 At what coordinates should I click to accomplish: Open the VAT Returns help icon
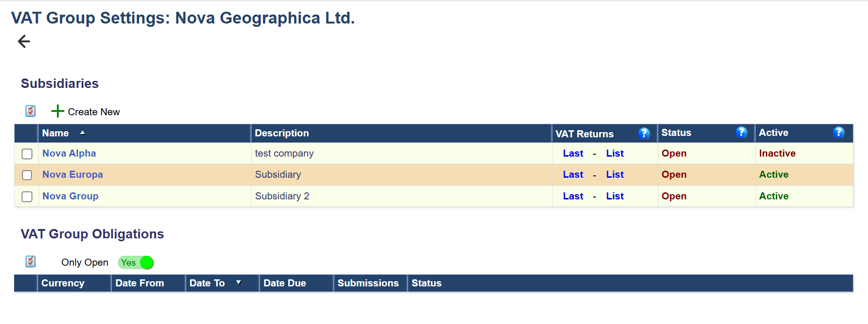(644, 133)
